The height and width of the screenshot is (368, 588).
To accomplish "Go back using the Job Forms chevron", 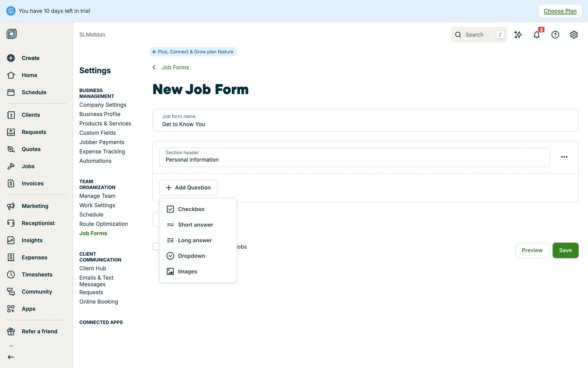I will tap(154, 67).
